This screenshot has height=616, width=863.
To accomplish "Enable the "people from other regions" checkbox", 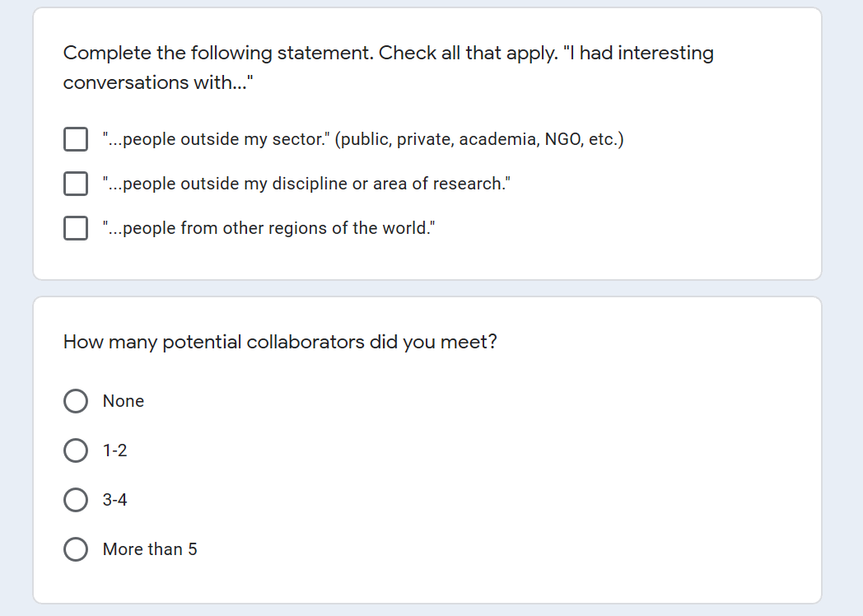I will coord(76,228).
